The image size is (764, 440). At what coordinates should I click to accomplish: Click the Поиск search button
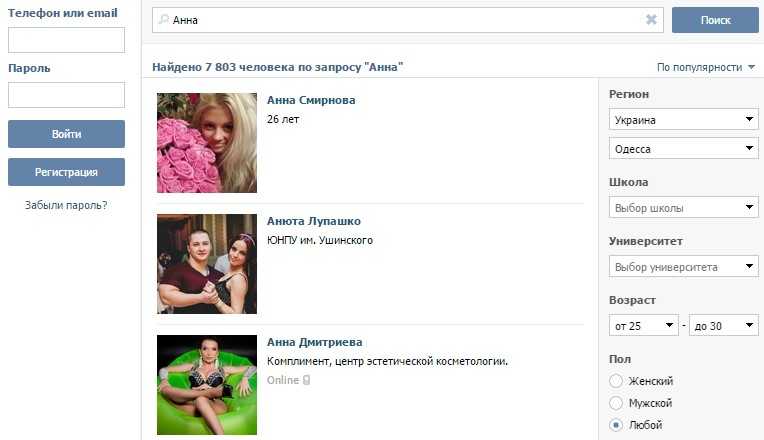click(x=715, y=20)
